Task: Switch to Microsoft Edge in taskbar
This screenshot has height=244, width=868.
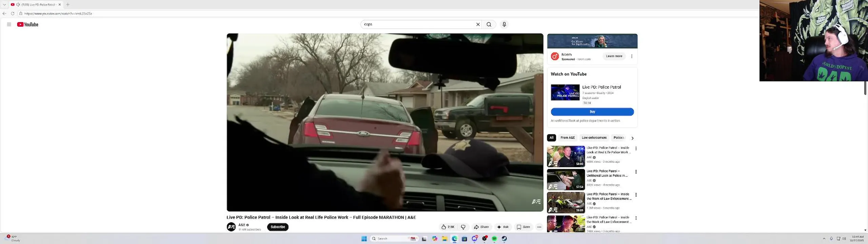Action: 454,239
